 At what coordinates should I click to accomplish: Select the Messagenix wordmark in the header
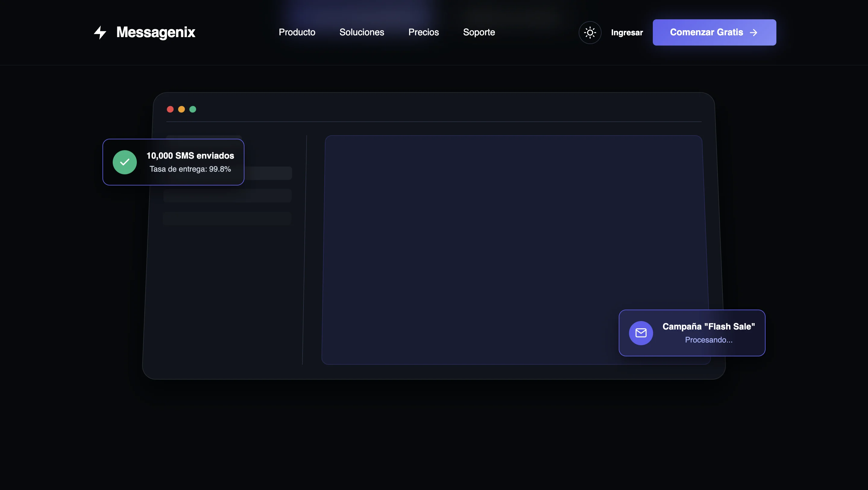[156, 32]
